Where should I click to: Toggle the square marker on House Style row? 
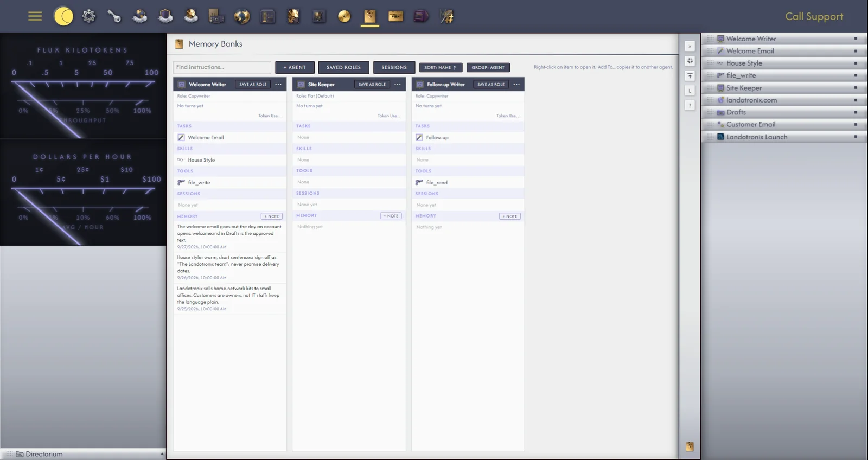(856, 63)
